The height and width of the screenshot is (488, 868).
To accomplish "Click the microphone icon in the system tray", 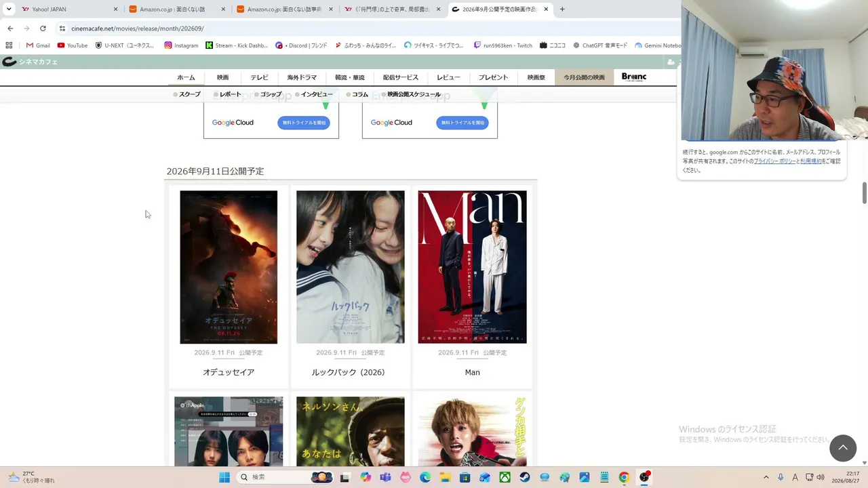I will (x=781, y=477).
